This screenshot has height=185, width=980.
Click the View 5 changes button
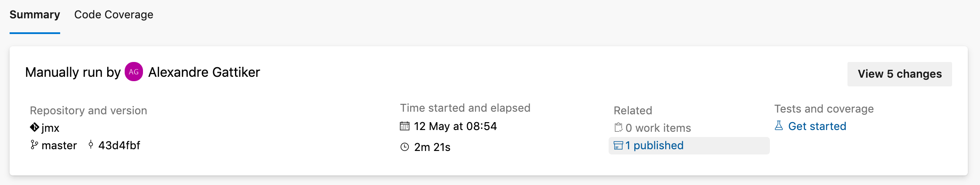[x=900, y=74]
